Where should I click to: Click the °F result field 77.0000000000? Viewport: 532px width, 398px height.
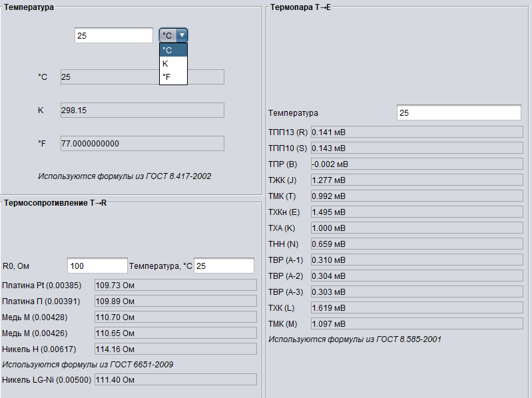(142, 143)
